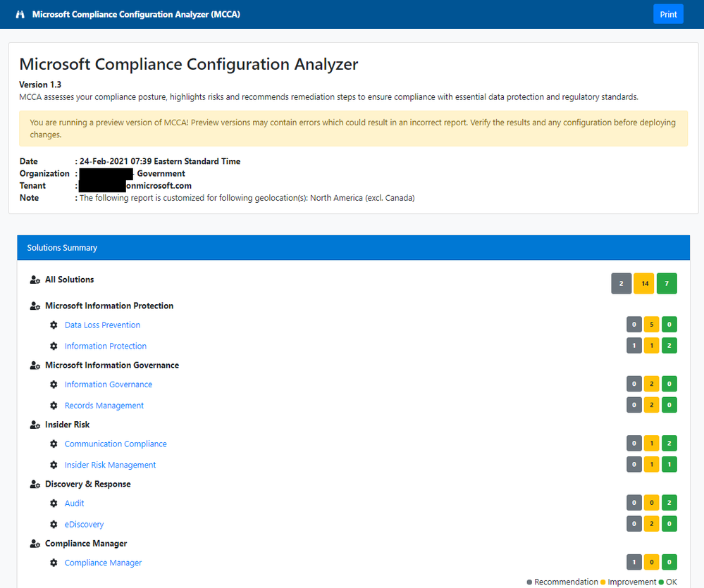This screenshot has width=704, height=588.
Task: Click gear icon beside Insider Risk Management
Action: coord(54,465)
